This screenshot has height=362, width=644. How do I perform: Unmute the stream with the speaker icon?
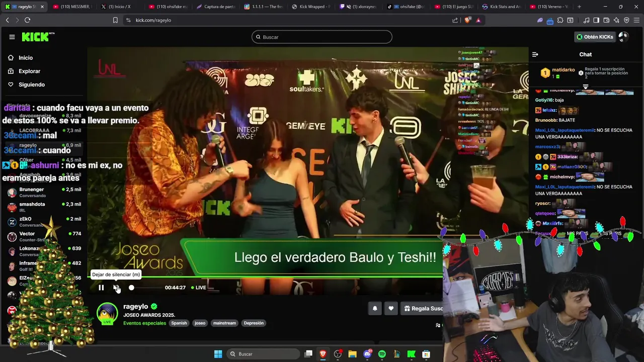click(x=116, y=288)
